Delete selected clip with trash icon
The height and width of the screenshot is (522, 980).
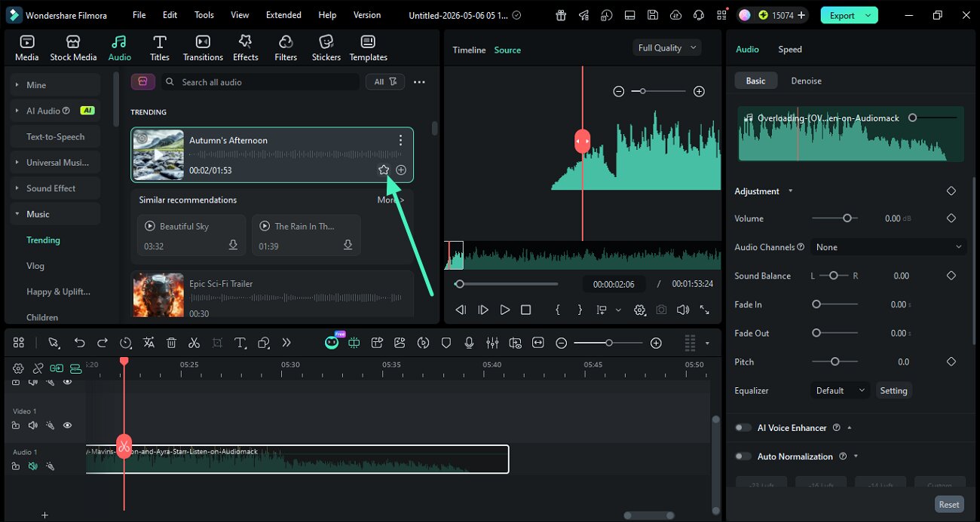tap(171, 343)
